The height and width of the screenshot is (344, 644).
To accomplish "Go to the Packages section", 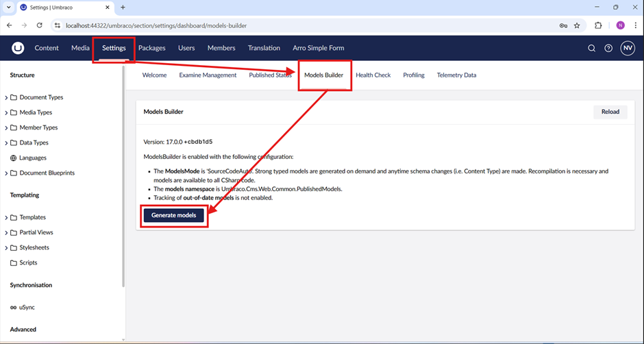I will [x=151, y=48].
